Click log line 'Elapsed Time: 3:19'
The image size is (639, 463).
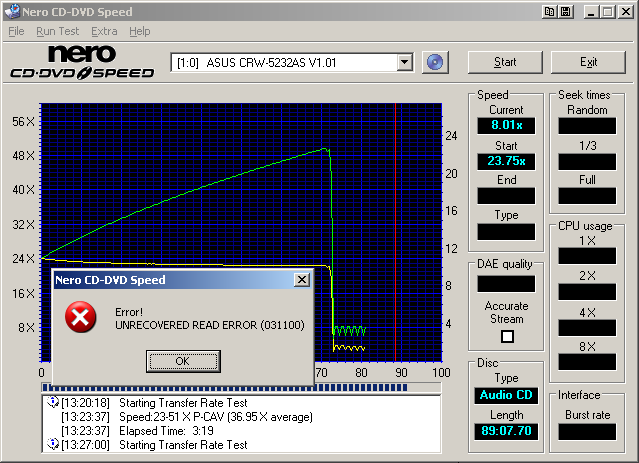[x=166, y=431]
